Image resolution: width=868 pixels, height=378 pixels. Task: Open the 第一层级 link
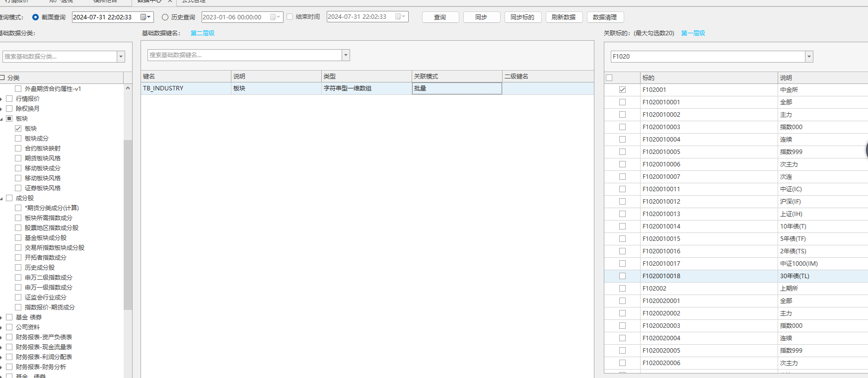tap(693, 33)
